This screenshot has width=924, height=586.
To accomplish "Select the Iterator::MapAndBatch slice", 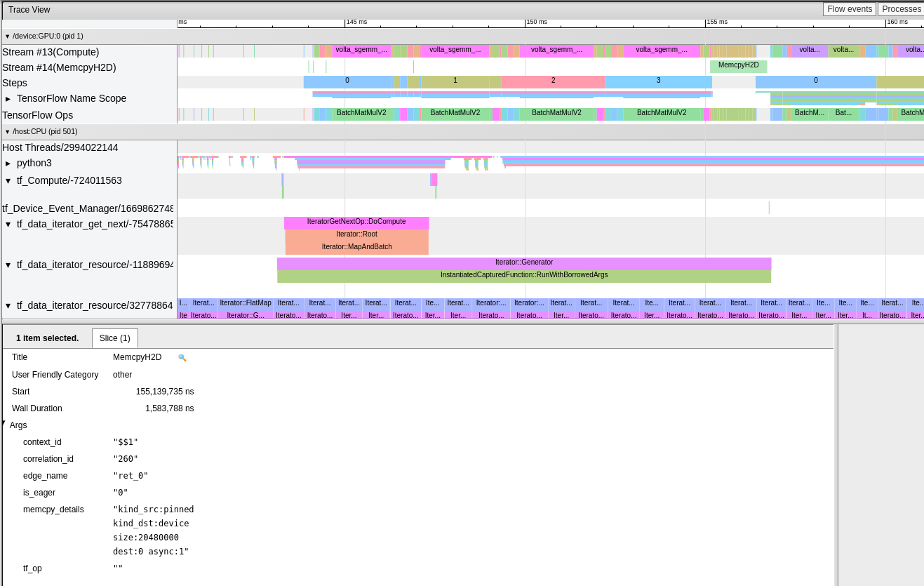I will 356,246.
